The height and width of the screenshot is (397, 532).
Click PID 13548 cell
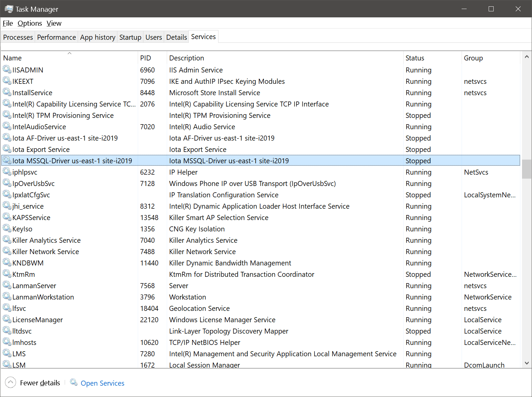[x=149, y=217]
